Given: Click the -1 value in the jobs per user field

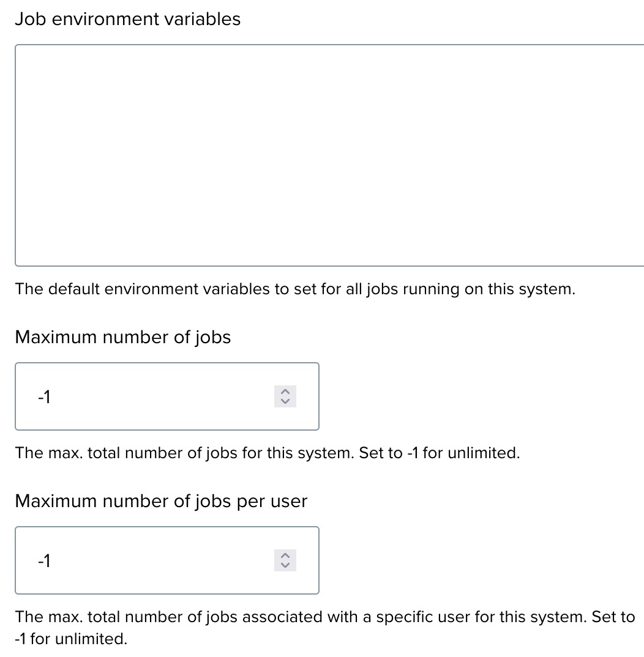Looking at the screenshot, I should 44,561.
